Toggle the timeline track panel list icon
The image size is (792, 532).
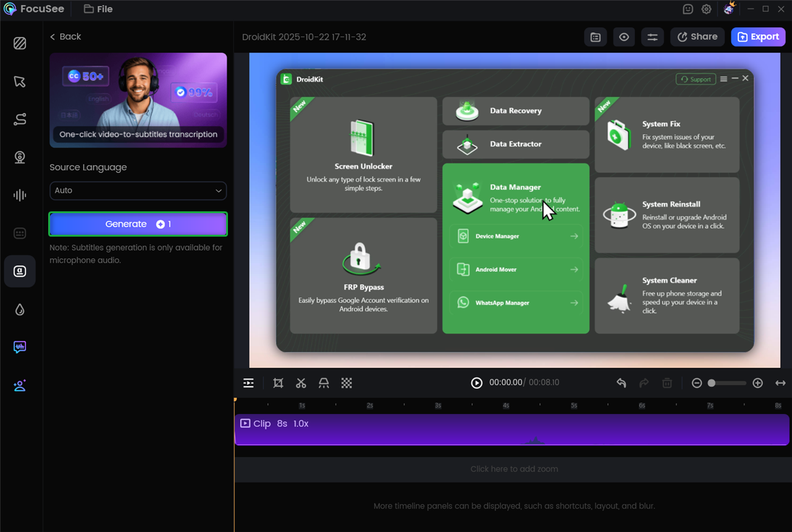coord(248,383)
